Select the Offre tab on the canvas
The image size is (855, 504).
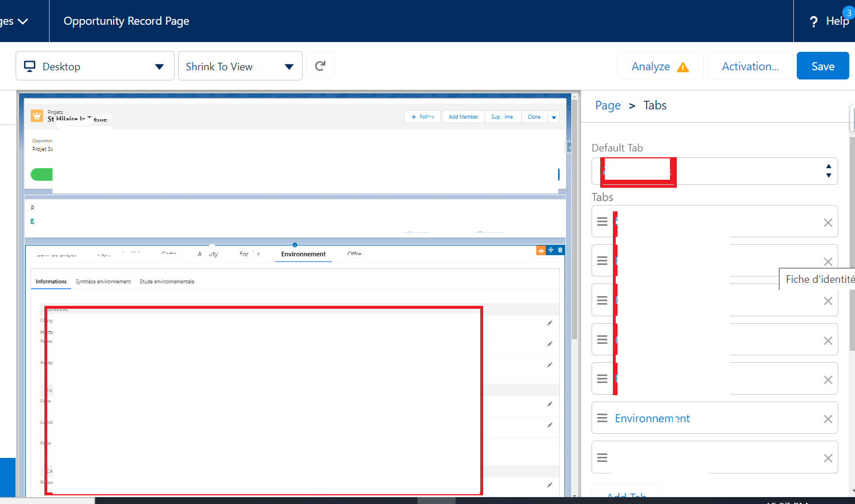click(x=355, y=254)
